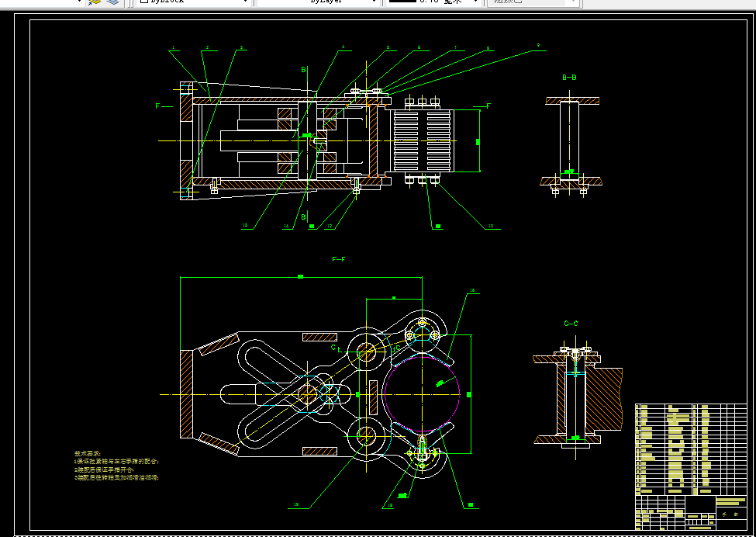
Task: Select the magenta workpiece circle in the F-F view
Action: tap(423, 394)
